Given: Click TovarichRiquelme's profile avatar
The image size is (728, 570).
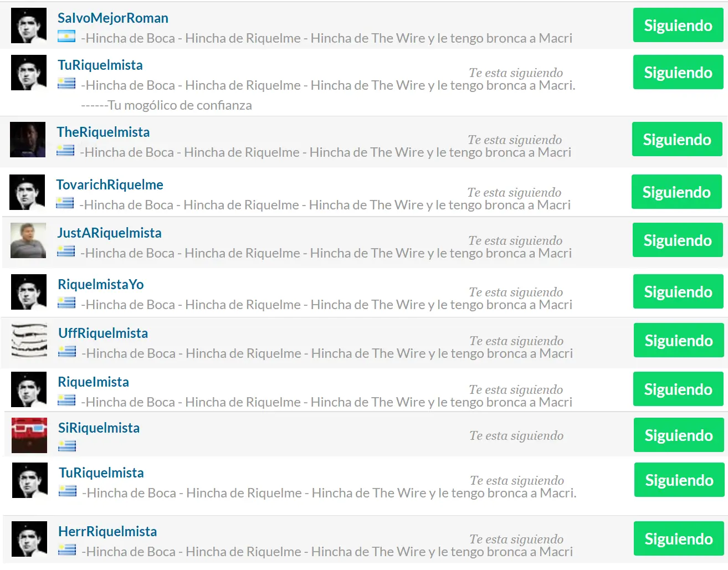Looking at the screenshot, I should coord(27,192).
